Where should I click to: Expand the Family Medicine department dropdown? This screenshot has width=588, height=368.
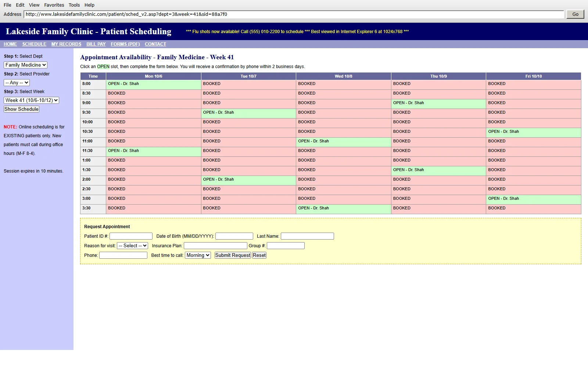click(25, 65)
